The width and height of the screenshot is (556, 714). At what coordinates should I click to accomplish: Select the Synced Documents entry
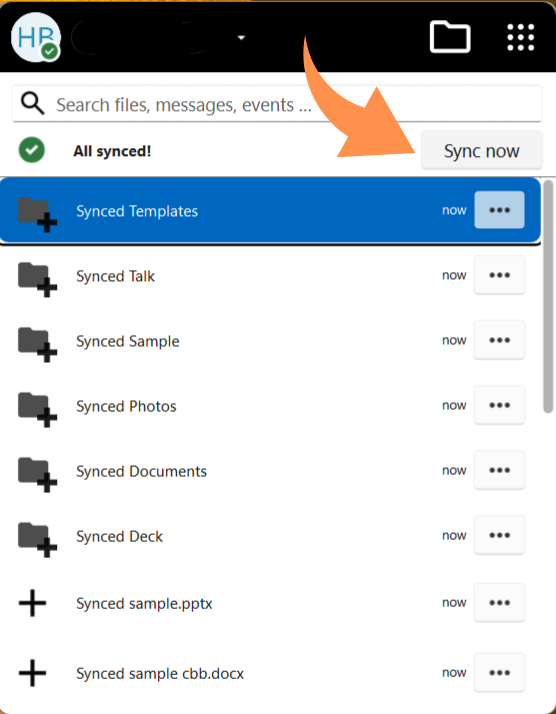(270, 471)
